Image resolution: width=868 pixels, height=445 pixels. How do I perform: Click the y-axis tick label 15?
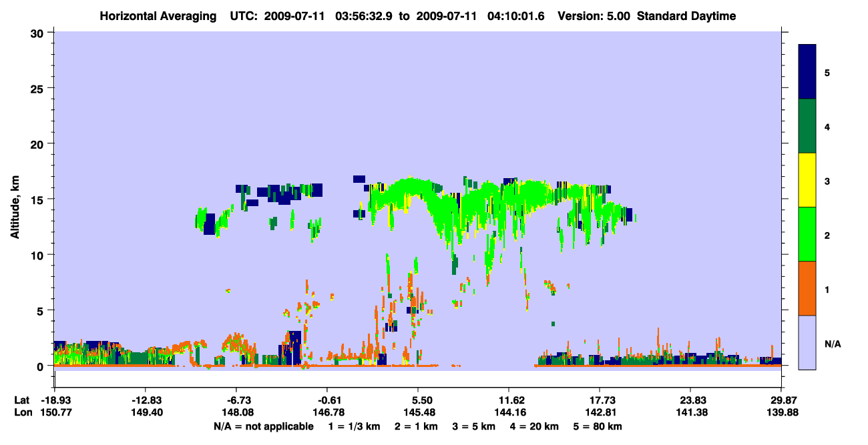tap(39, 199)
